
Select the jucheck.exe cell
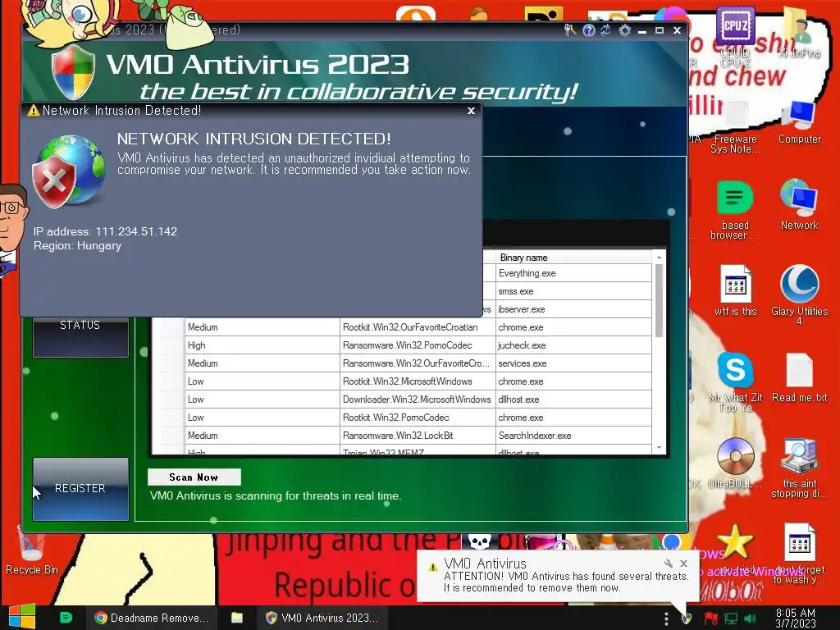click(573, 345)
